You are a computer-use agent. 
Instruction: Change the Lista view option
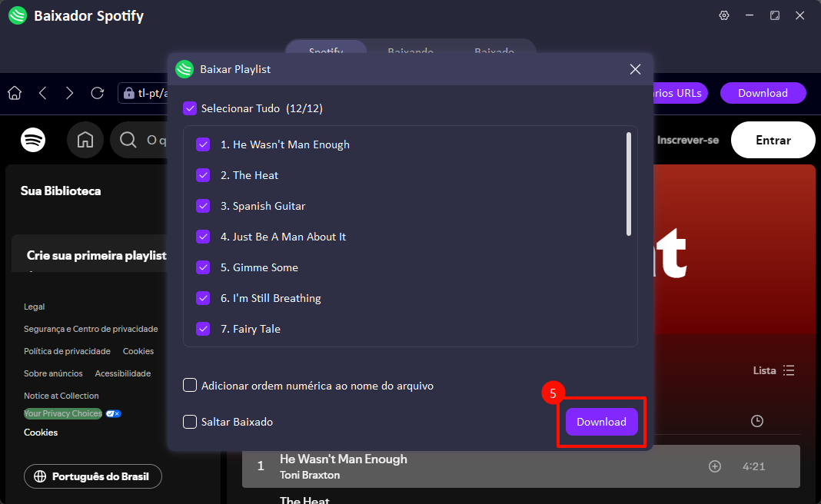[x=773, y=370]
